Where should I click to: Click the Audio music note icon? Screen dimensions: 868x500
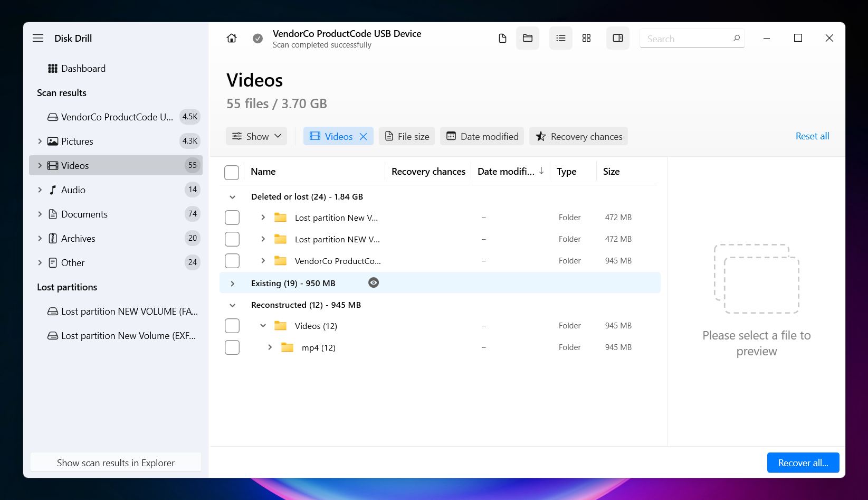pos(53,190)
